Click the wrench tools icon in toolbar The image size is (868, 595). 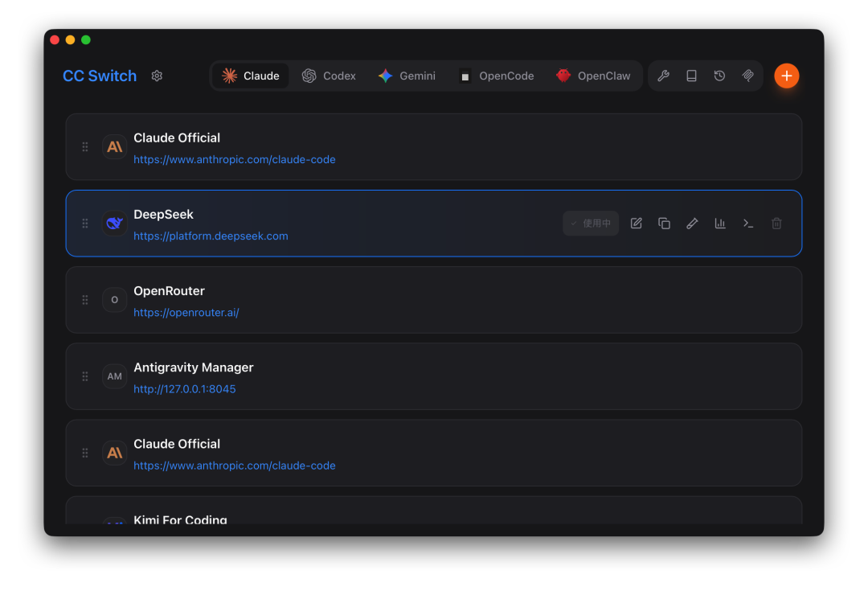click(663, 76)
